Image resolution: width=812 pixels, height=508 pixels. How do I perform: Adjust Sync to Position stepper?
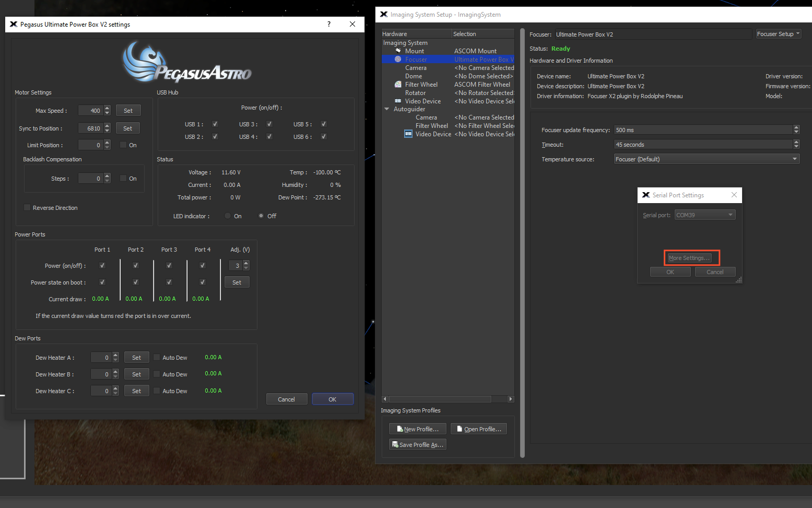[x=107, y=128]
